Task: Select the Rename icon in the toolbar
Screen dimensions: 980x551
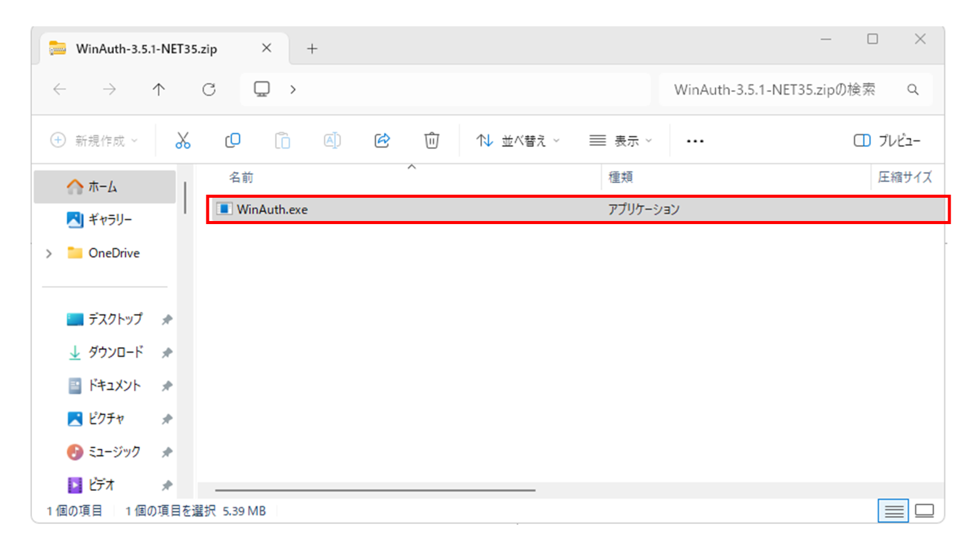Action: (x=332, y=140)
